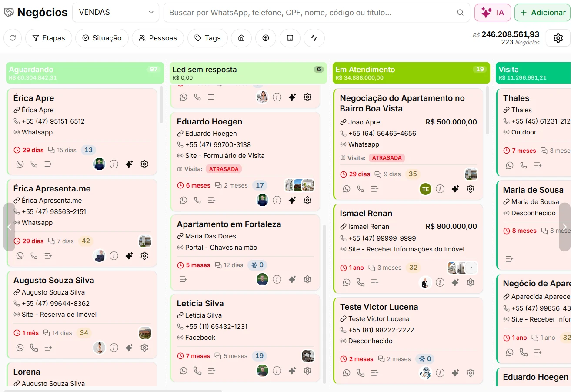Open gear settings on Leticia Silva card
Screen dimensions: 571x392
click(307, 371)
